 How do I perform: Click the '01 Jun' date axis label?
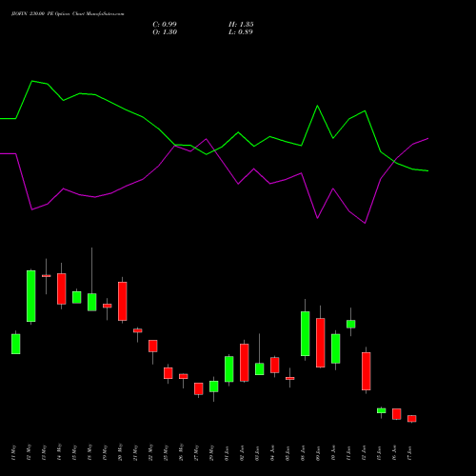(228, 453)
